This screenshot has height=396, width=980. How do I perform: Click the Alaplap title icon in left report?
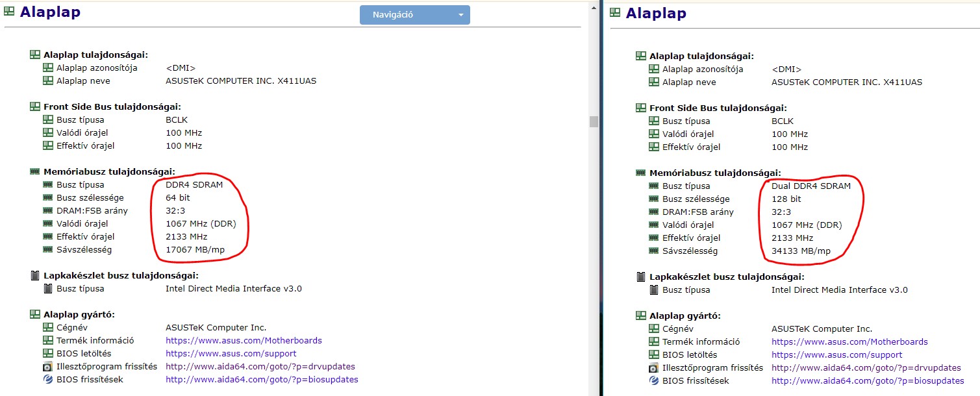point(9,10)
